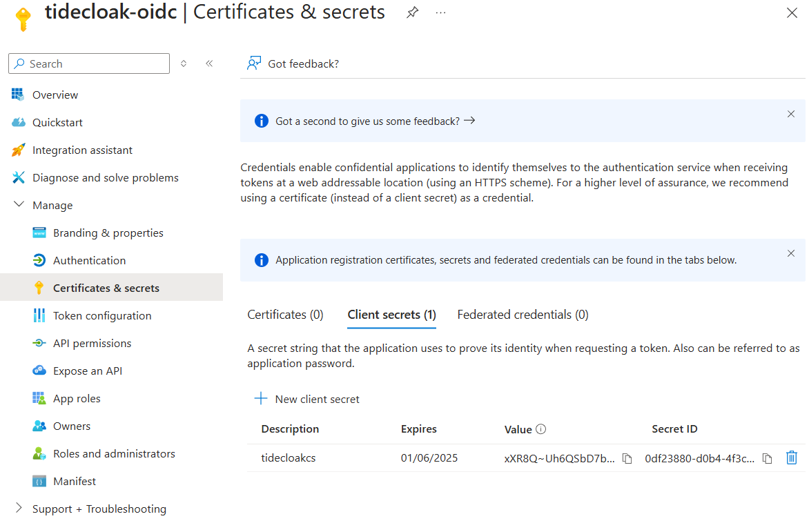
Task: Add a New client secret
Action: point(307,399)
